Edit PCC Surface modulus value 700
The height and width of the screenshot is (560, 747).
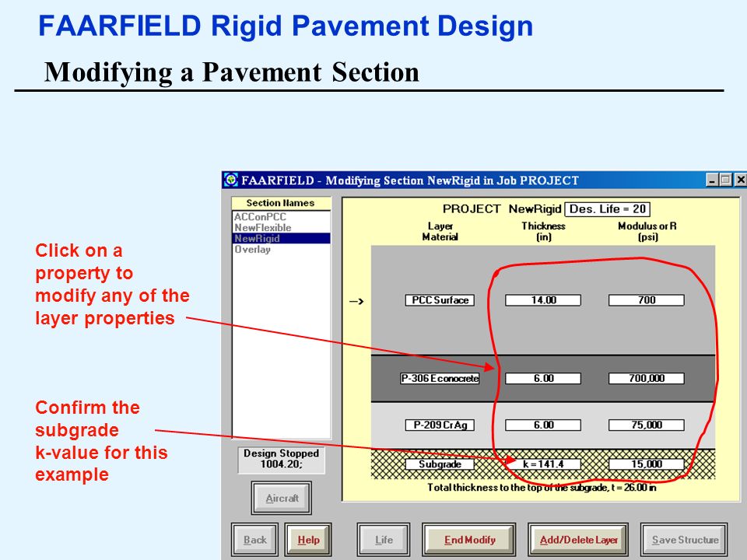(647, 300)
